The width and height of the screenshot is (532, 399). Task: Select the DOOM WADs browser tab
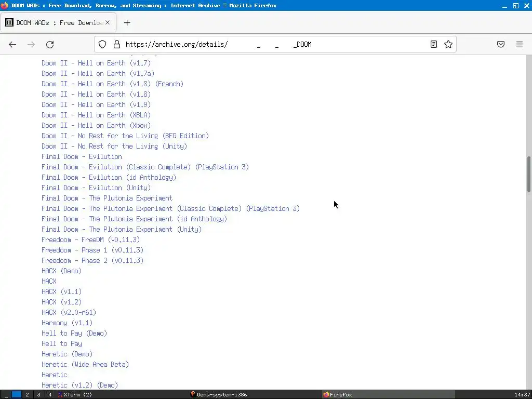coord(58,23)
